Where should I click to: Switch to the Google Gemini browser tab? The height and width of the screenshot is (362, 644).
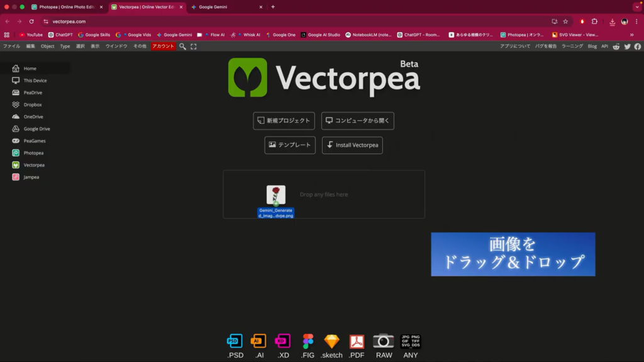[x=226, y=7]
